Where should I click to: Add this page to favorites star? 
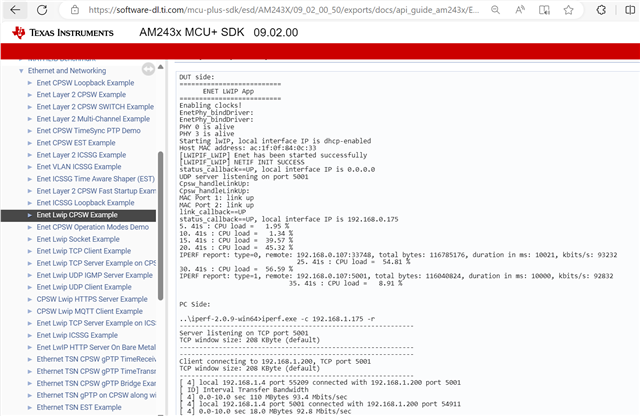pos(568,10)
